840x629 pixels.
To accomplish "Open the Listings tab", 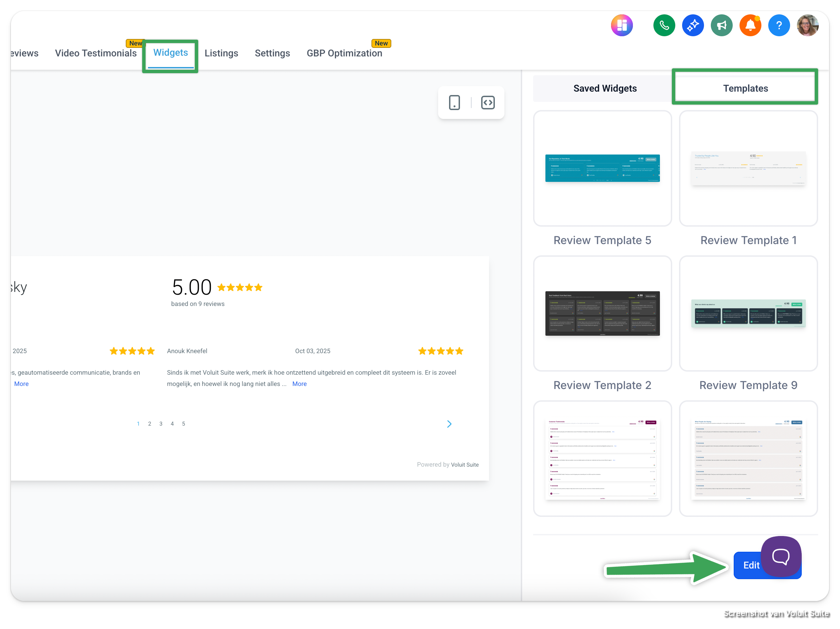I will pos(221,53).
